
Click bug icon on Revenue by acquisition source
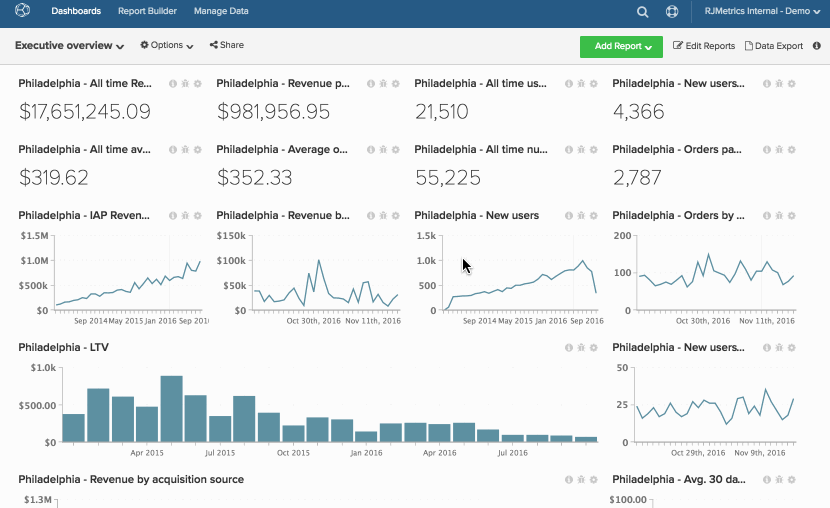tap(581, 480)
